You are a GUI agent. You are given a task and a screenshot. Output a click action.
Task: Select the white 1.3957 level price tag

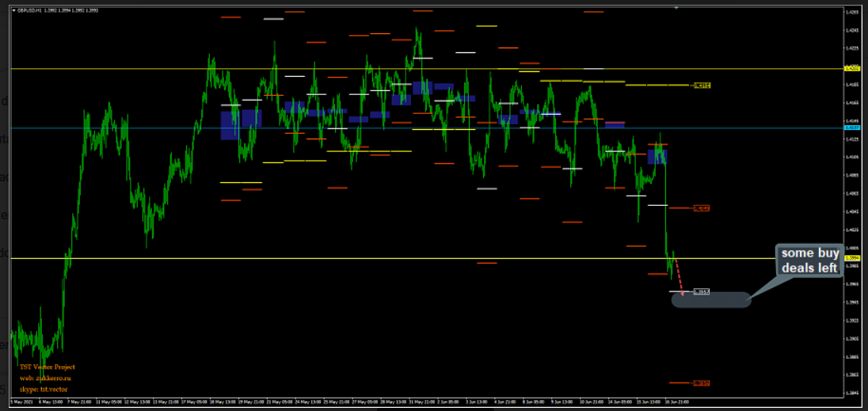(x=702, y=291)
